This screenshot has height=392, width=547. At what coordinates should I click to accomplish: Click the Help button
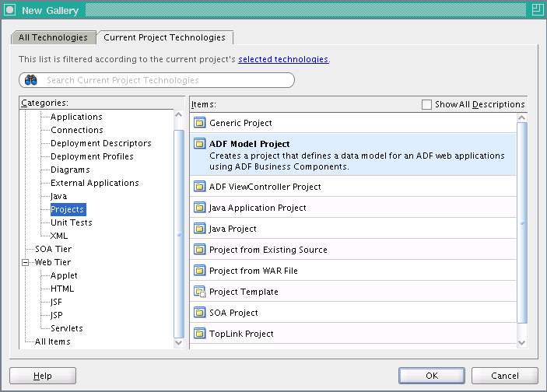click(43, 376)
